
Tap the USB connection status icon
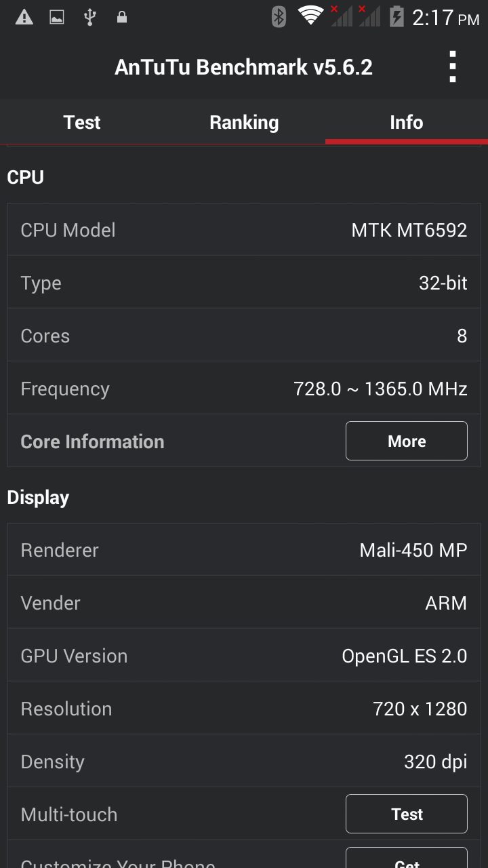coord(89,17)
